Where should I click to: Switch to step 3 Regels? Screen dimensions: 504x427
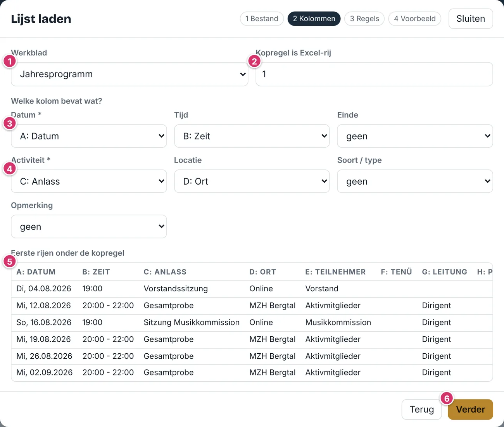(364, 19)
